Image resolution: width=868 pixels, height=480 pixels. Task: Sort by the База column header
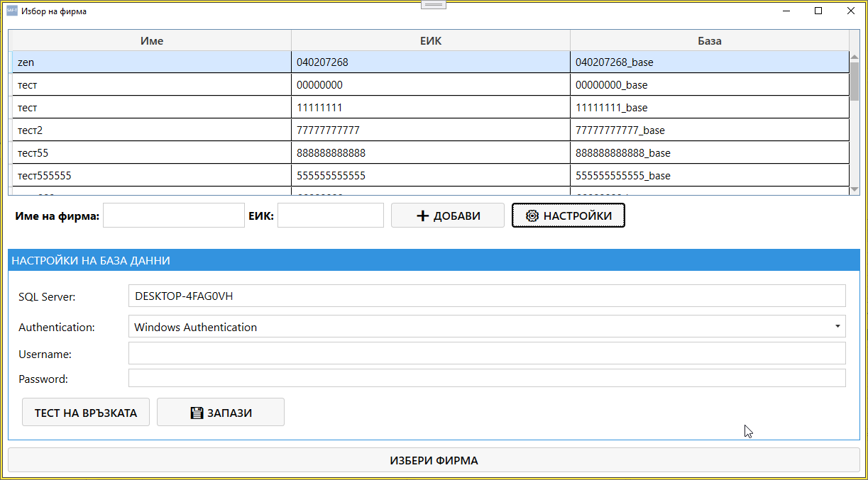(709, 40)
